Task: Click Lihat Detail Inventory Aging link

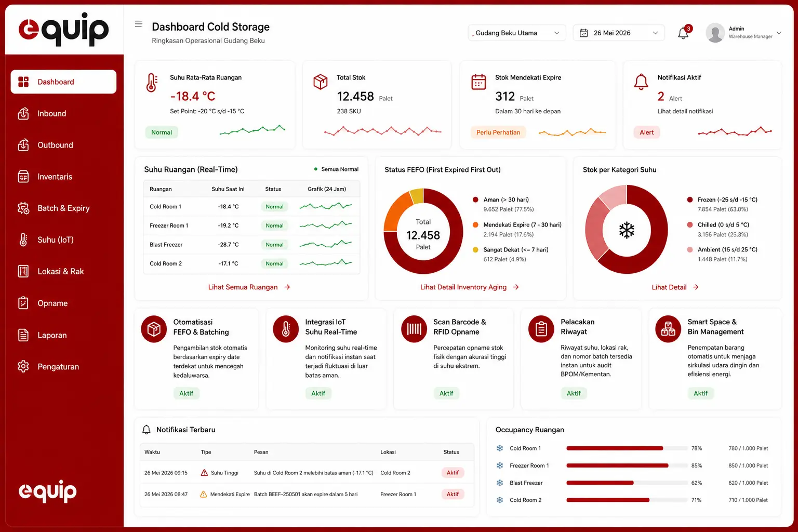Action: click(470, 287)
